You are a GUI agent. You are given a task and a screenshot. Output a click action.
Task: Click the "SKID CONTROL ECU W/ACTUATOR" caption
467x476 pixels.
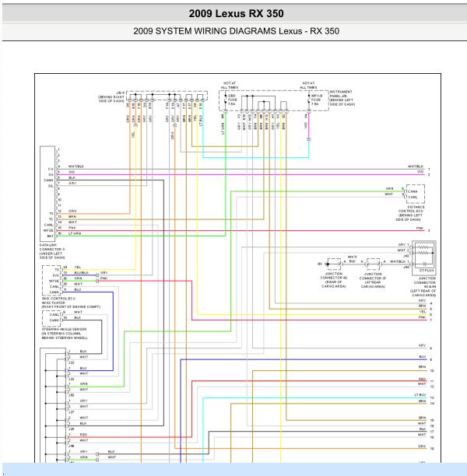(x=58, y=300)
